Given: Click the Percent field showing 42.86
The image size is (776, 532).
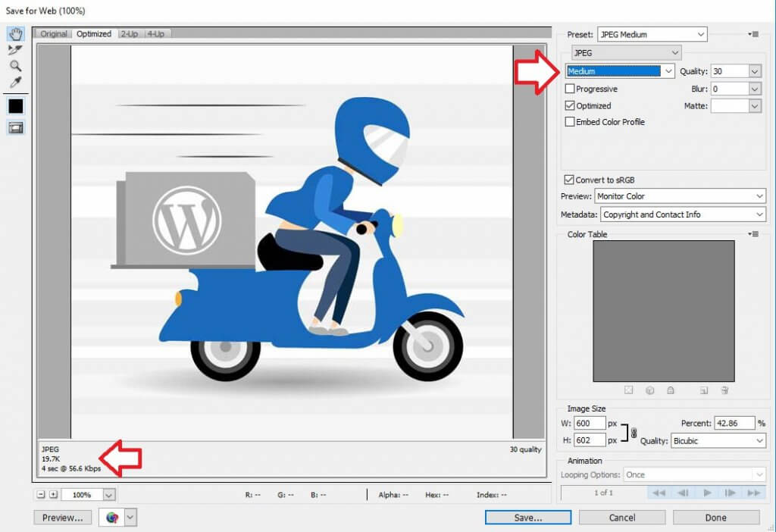Looking at the screenshot, I should coord(734,423).
